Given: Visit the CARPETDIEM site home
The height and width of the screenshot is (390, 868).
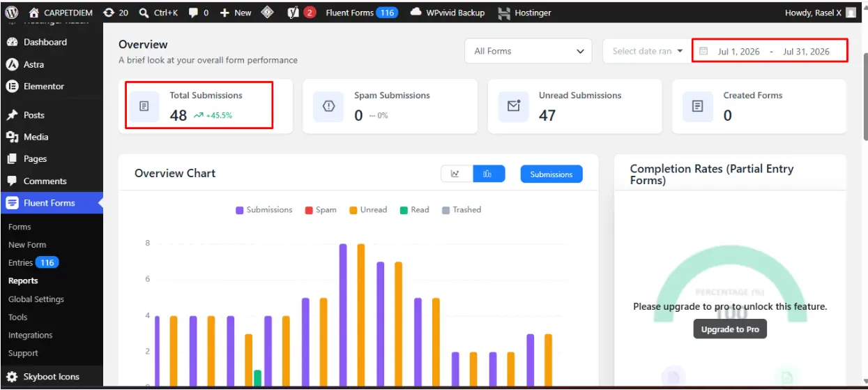Looking at the screenshot, I should [61, 13].
